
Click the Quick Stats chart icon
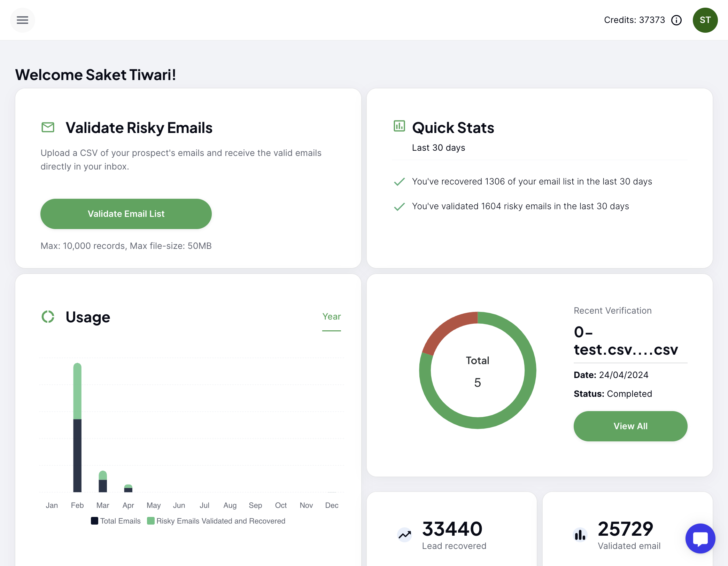[x=399, y=126]
